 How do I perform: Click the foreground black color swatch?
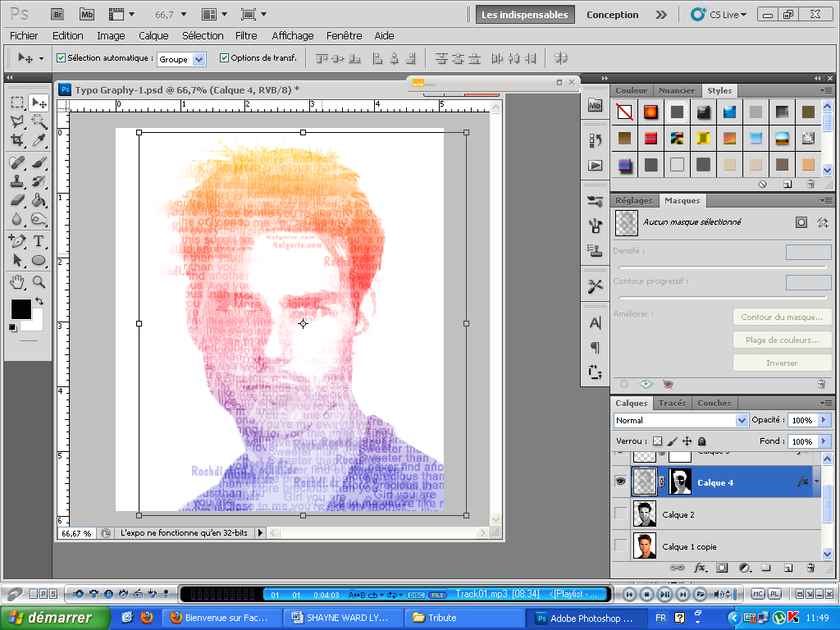21,309
